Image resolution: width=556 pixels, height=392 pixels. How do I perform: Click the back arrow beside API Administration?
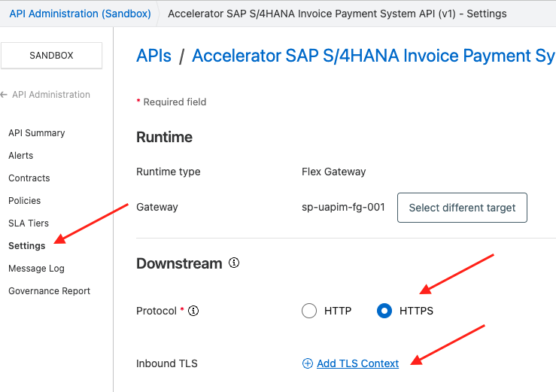[x=4, y=95]
